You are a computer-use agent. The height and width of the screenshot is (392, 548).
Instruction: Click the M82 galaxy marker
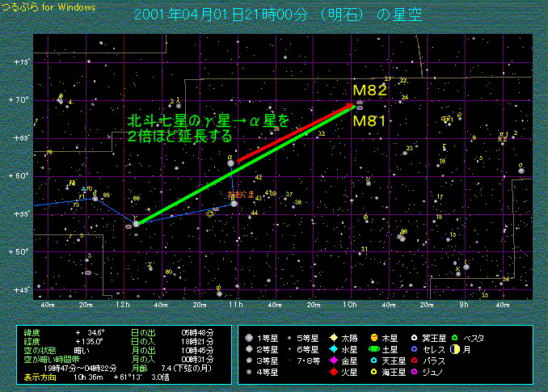point(359,101)
